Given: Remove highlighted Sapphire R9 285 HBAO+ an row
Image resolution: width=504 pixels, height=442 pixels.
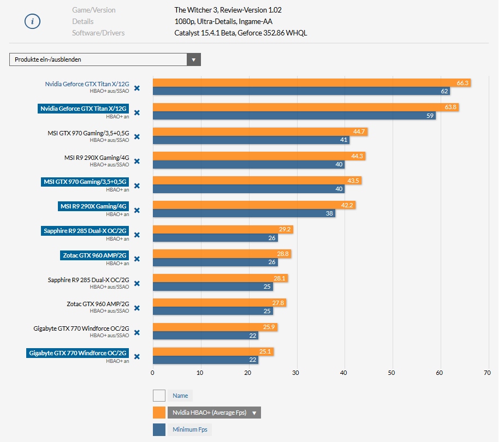Looking at the screenshot, I should (x=137, y=235).
